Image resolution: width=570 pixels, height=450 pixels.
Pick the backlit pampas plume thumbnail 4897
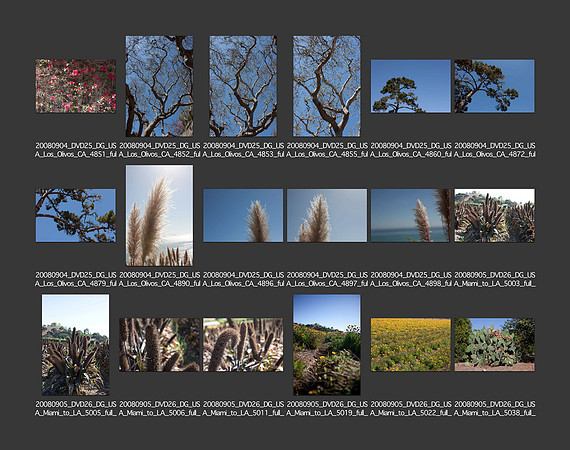(x=327, y=216)
